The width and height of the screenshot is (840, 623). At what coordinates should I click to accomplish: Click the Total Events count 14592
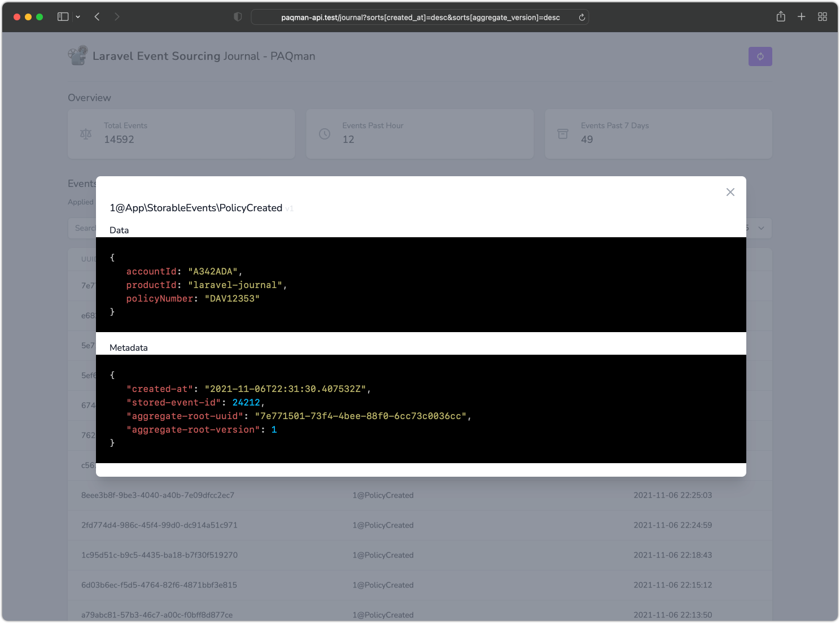pyautogui.click(x=119, y=140)
